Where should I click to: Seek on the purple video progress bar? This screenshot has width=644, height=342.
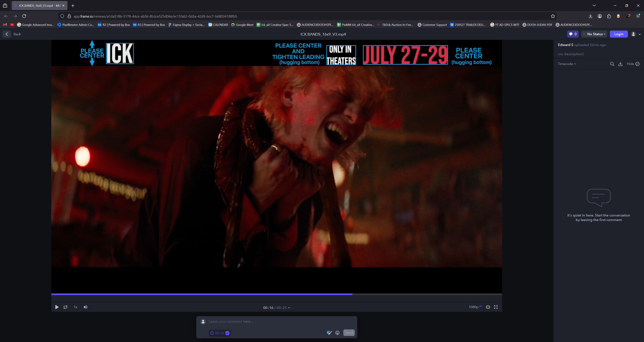coord(277,294)
